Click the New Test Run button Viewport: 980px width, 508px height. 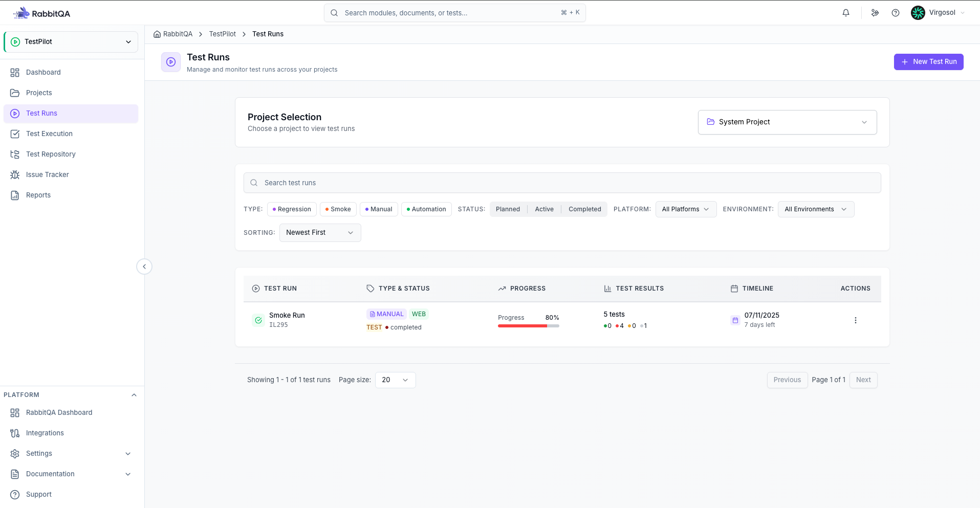[x=928, y=62]
